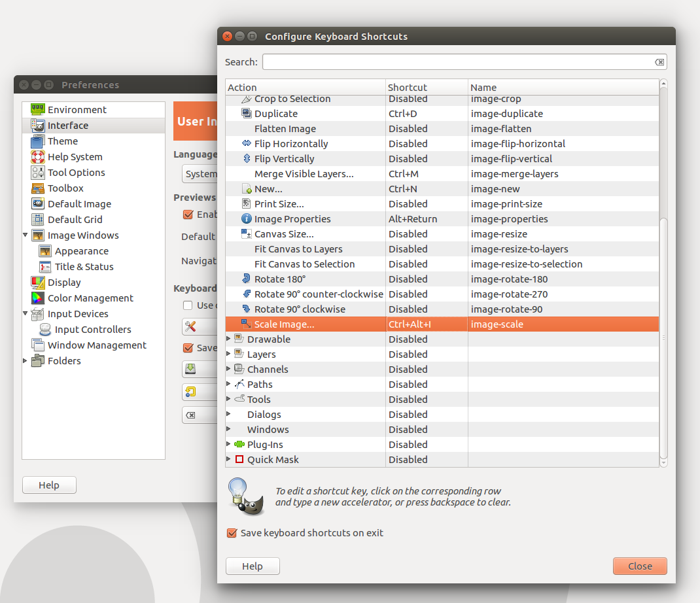Expand Folders tree in Preferences

click(x=26, y=360)
